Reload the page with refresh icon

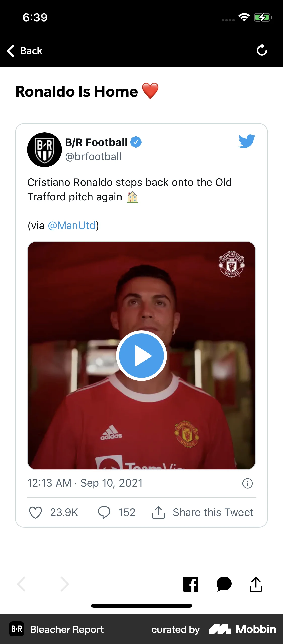pos(262,50)
